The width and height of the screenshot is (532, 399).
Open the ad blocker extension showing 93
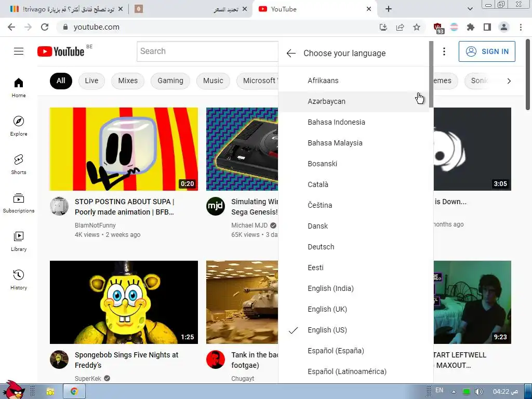[438, 28]
